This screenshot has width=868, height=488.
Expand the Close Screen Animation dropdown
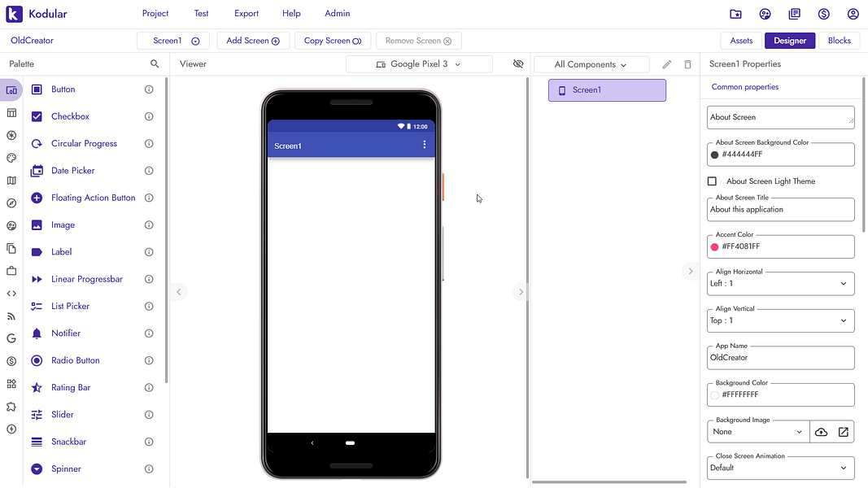779,467
